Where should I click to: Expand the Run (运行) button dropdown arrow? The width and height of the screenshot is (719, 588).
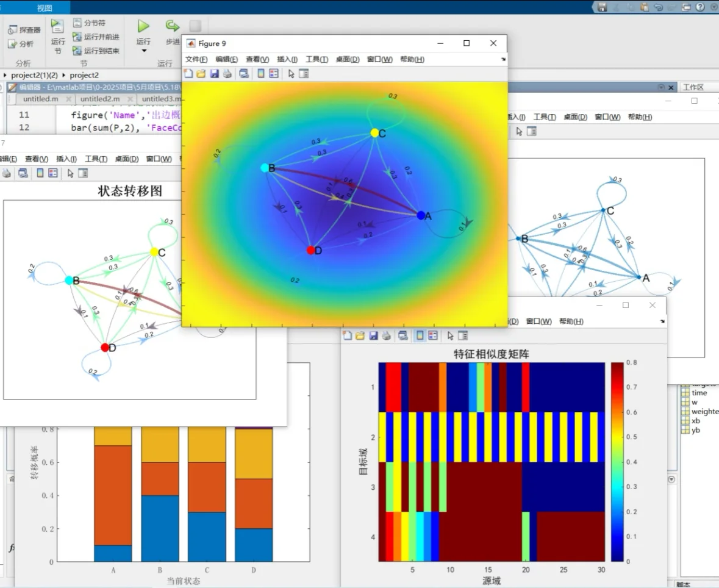pyautogui.click(x=143, y=51)
